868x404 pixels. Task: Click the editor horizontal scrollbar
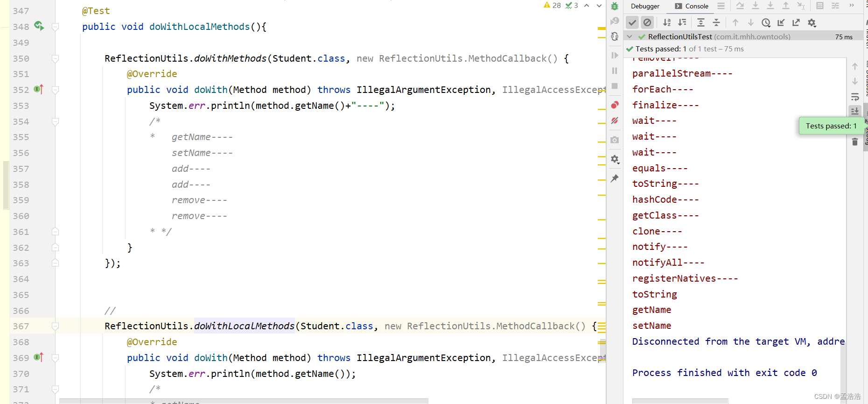[x=244, y=401]
